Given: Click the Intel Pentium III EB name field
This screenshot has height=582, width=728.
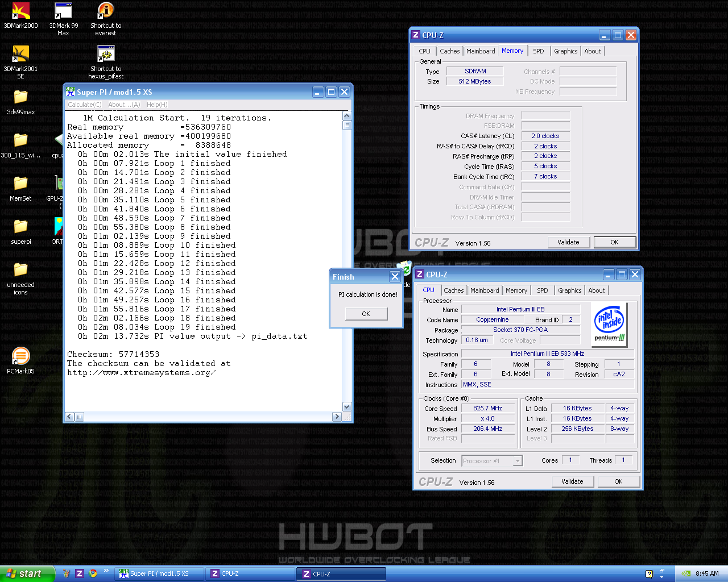Looking at the screenshot, I should (x=520, y=309).
